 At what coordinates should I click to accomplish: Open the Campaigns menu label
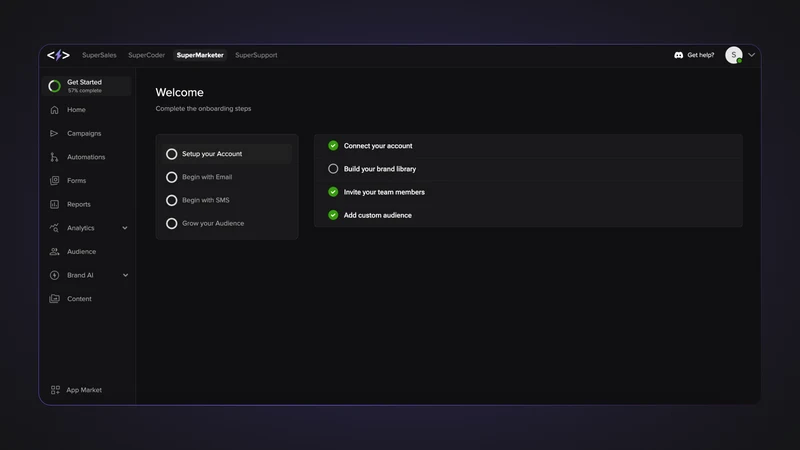click(84, 133)
